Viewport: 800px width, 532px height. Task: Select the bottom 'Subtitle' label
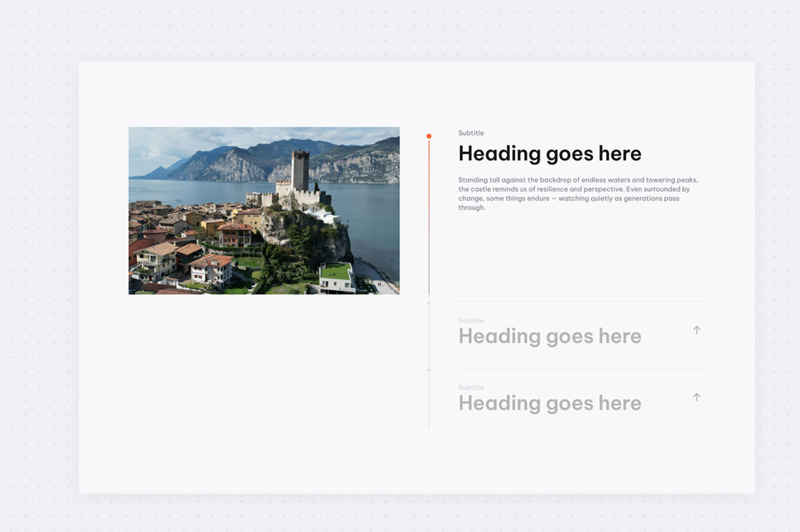pyautogui.click(x=470, y=388)
